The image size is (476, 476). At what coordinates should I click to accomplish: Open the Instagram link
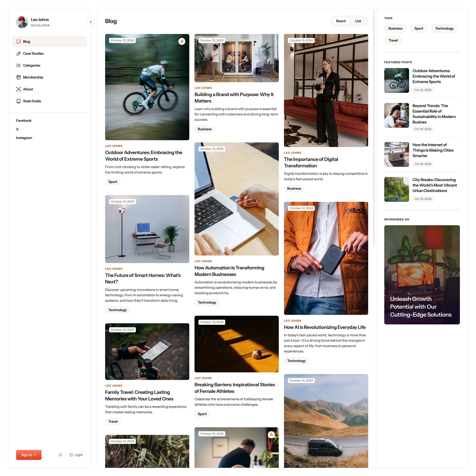(24, 138)
